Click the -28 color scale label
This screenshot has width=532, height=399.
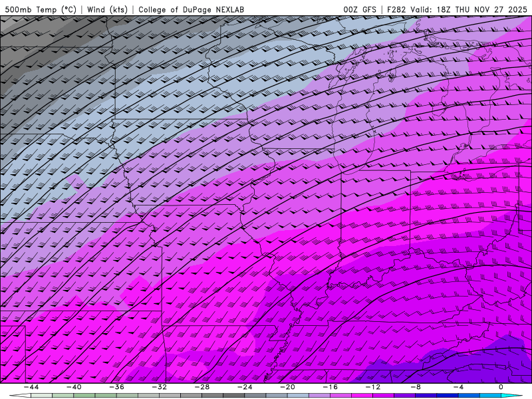[202, 387]
